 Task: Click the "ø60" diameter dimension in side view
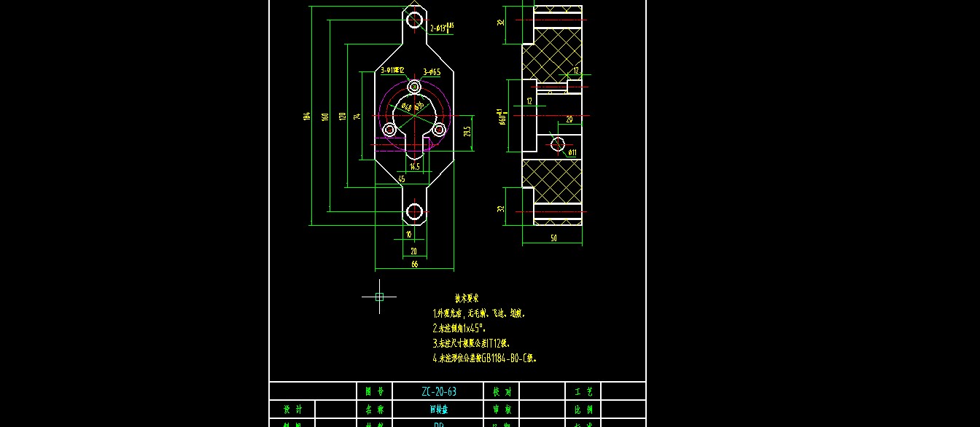pos(501,118)
